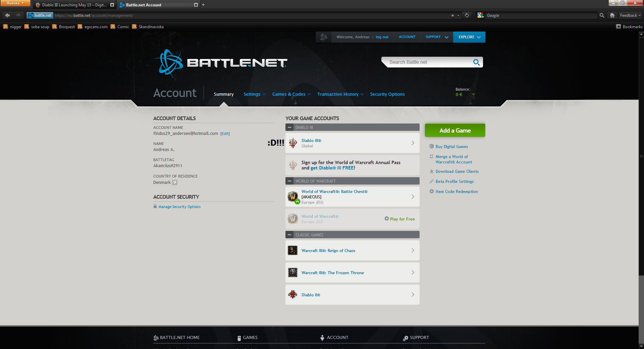Click the browser home icon

[x=612, y=15]
